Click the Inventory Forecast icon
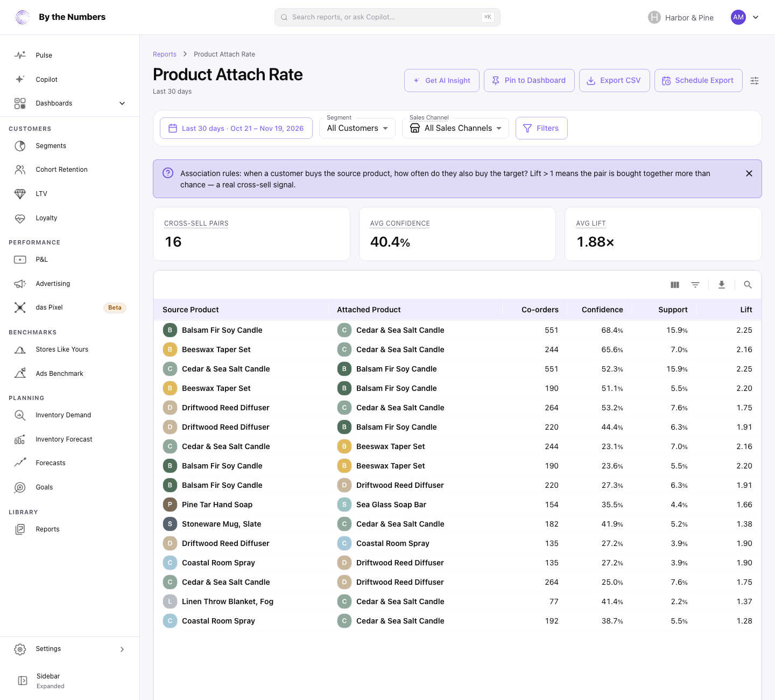Viewport: 775px width, 700px height. click(20, 439)
